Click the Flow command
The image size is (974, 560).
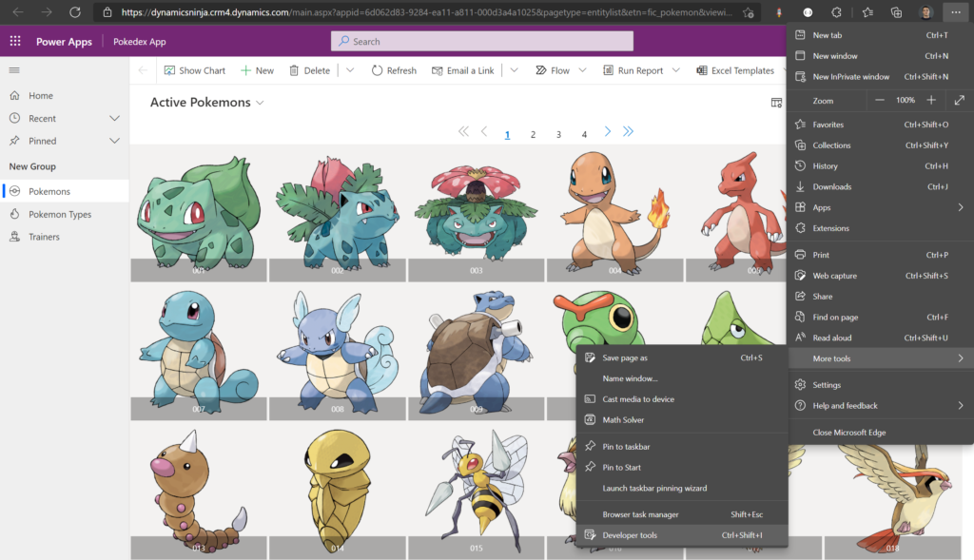point(553,70)
